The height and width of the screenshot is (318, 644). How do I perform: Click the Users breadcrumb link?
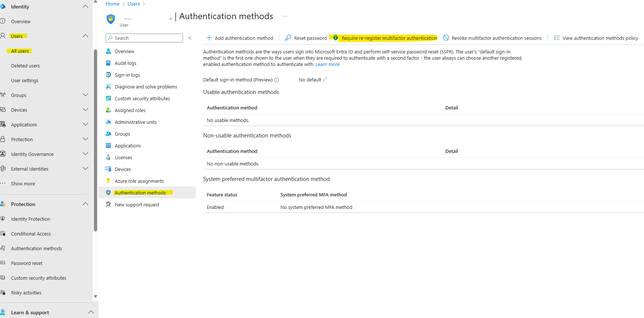(x=134, y=4)
